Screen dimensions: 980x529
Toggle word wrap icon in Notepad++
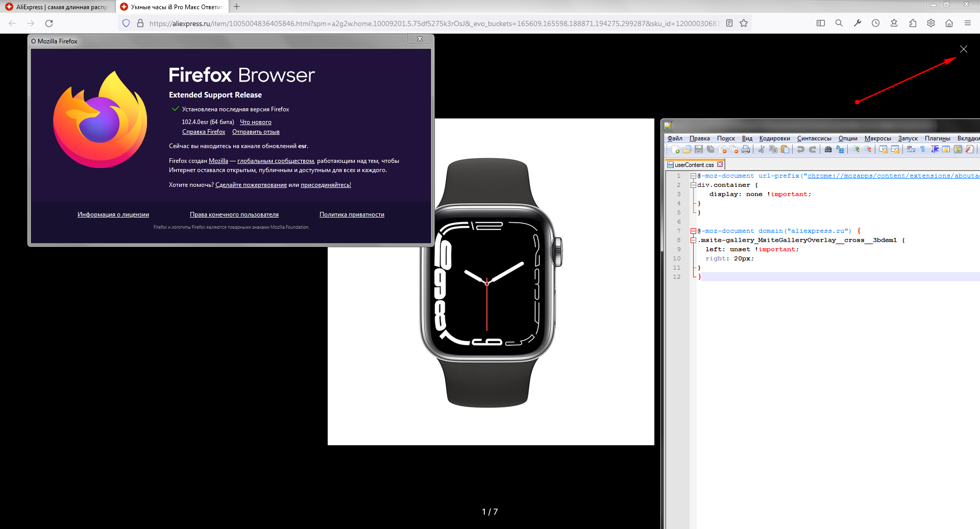pos(911,149)
